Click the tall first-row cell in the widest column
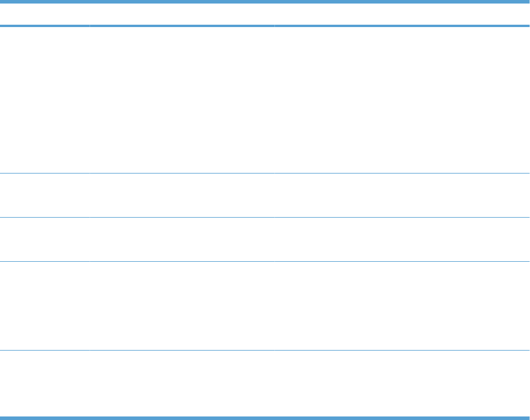This screenshot has width=530, height=420. pyautogui.click(x=402, y=100)
